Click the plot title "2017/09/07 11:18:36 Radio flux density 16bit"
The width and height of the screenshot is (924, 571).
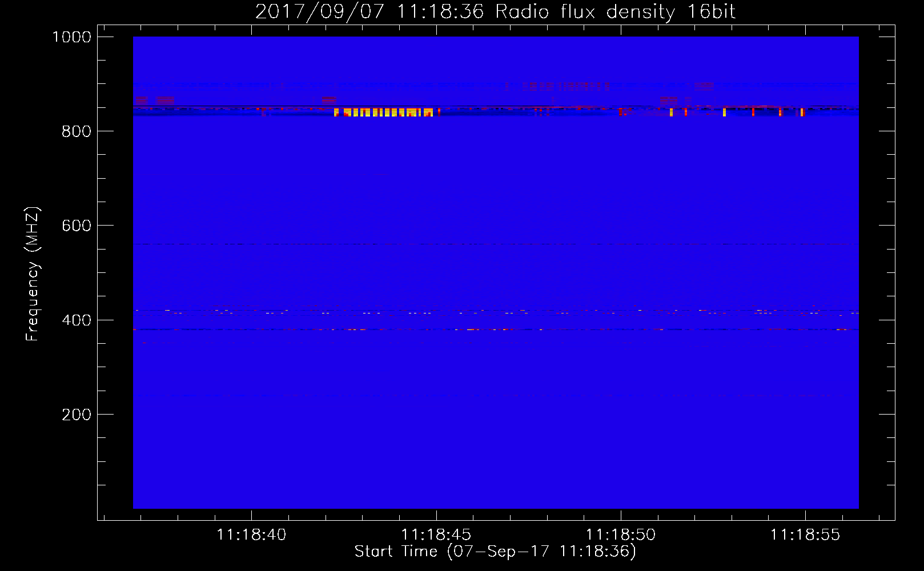(x=495, y=12)
